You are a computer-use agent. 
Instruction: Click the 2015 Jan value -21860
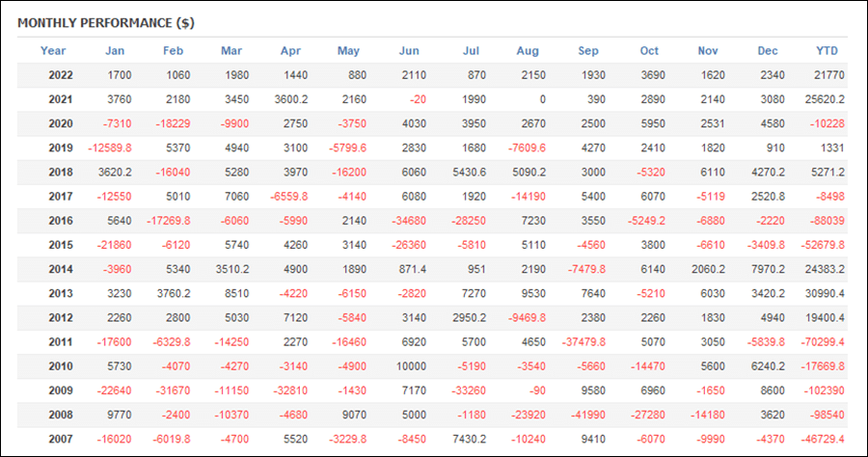pos(114,245)
